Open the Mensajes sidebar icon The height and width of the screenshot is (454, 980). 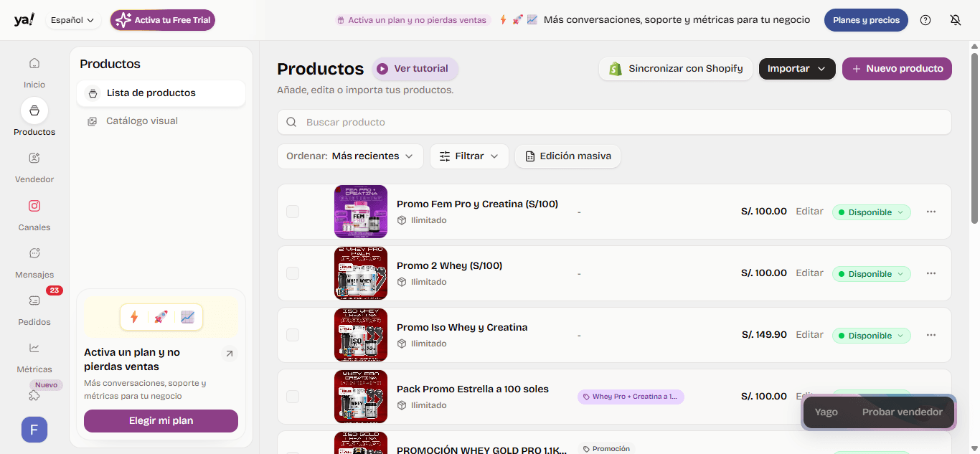coord(34,253)
